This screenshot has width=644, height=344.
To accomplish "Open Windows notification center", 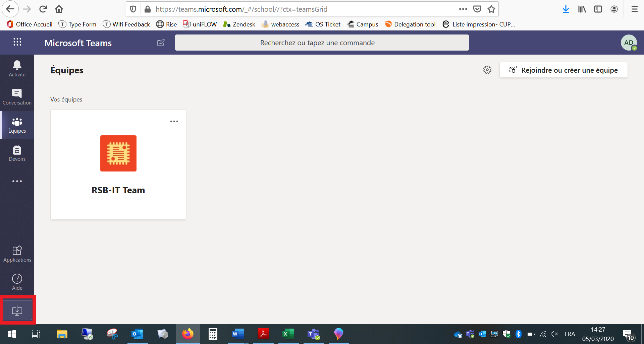I will click(x=629, y=334).
